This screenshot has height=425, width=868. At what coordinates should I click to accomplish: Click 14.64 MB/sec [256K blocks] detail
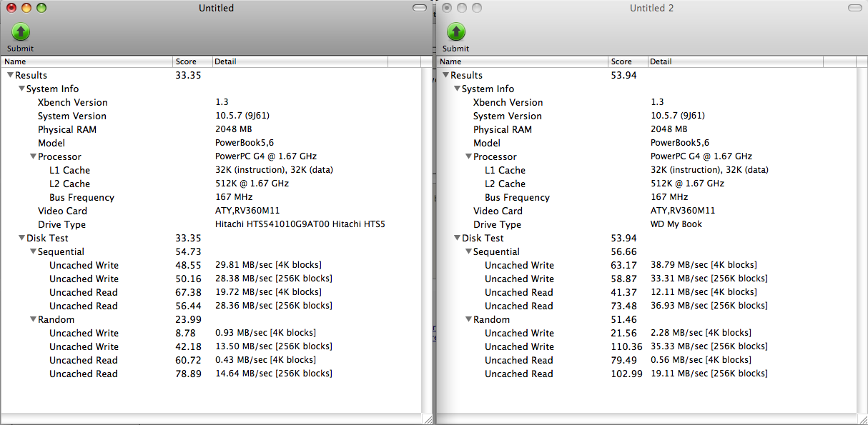[x=273, y=374]
